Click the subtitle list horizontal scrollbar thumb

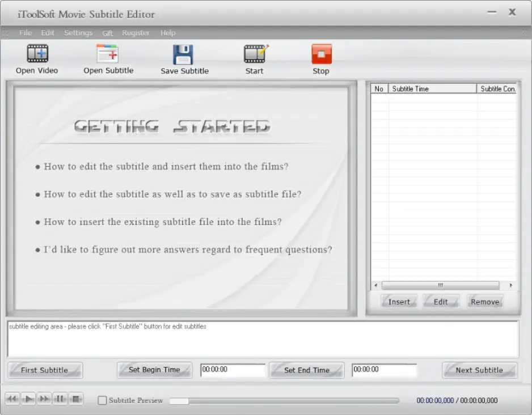[440, 285]
